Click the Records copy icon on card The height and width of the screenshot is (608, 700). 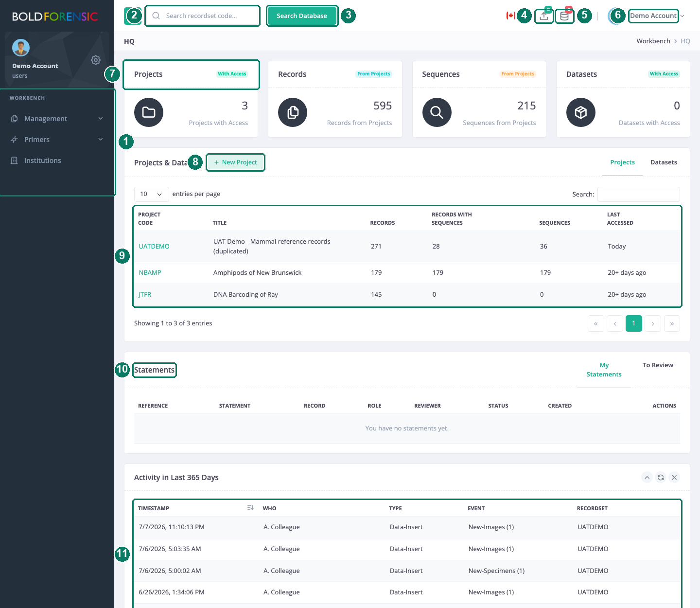[x=293, y=112]
